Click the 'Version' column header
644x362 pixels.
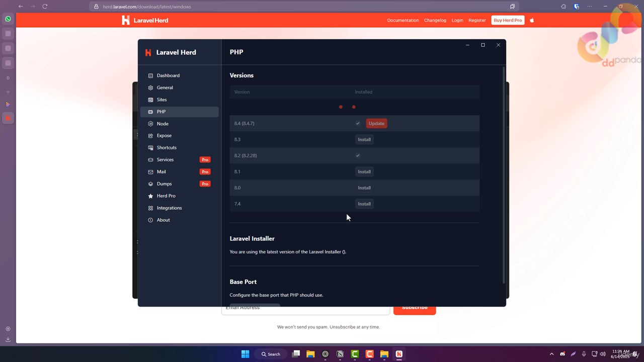[242, 92]
